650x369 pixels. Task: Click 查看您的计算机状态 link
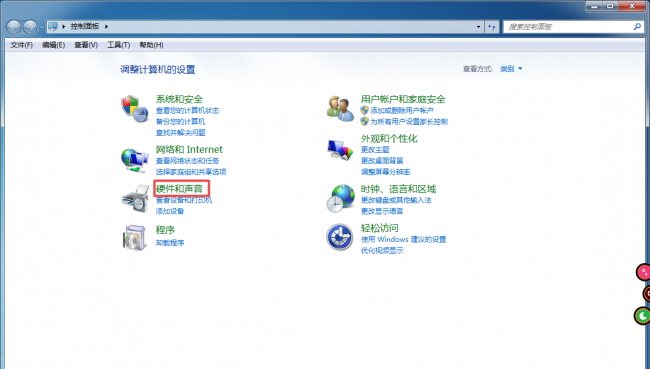(187, 111)
